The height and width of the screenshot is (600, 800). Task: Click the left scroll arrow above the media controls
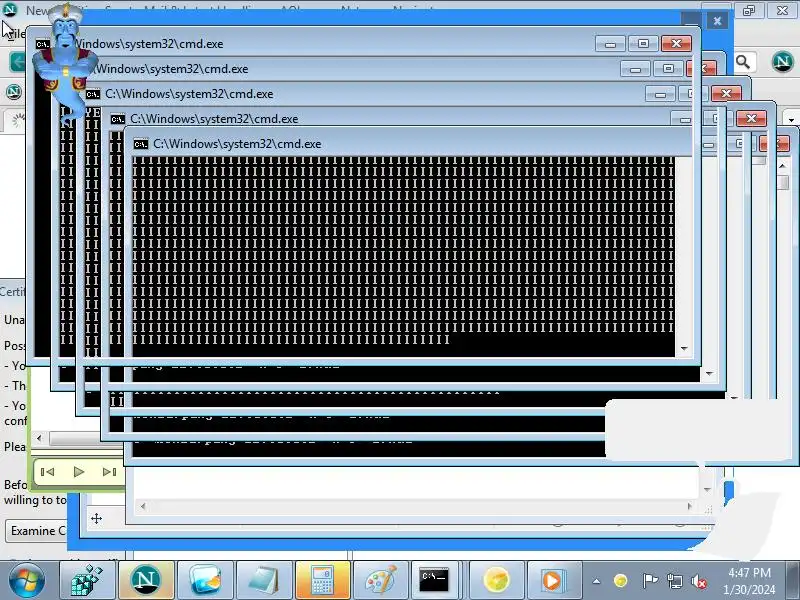point(39,438)
